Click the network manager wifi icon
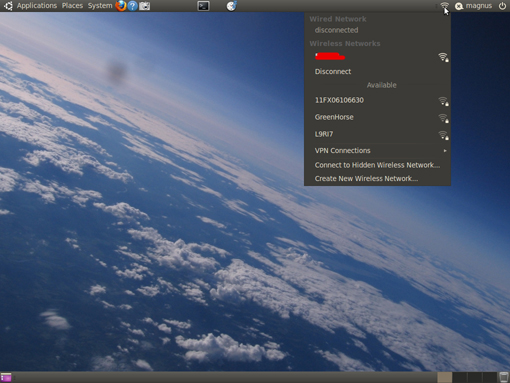The width and height of the screenshot is (510, 383). [444, 6]
